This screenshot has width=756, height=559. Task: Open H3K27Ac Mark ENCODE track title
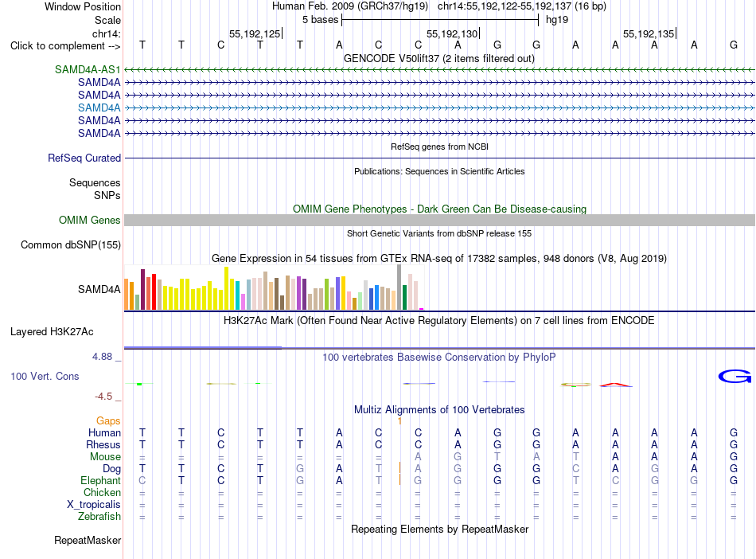coord(438,320)
